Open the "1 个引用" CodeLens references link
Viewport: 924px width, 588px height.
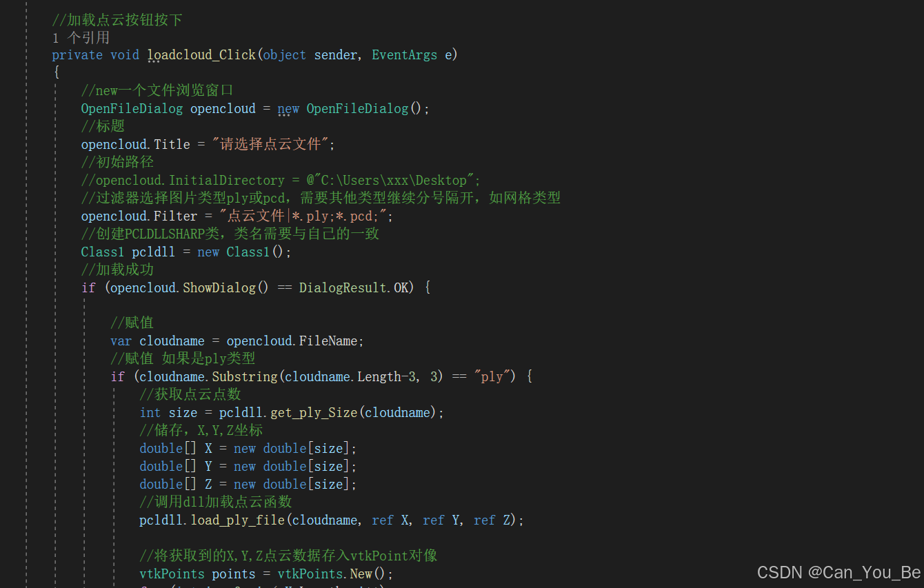click(81, 37)
